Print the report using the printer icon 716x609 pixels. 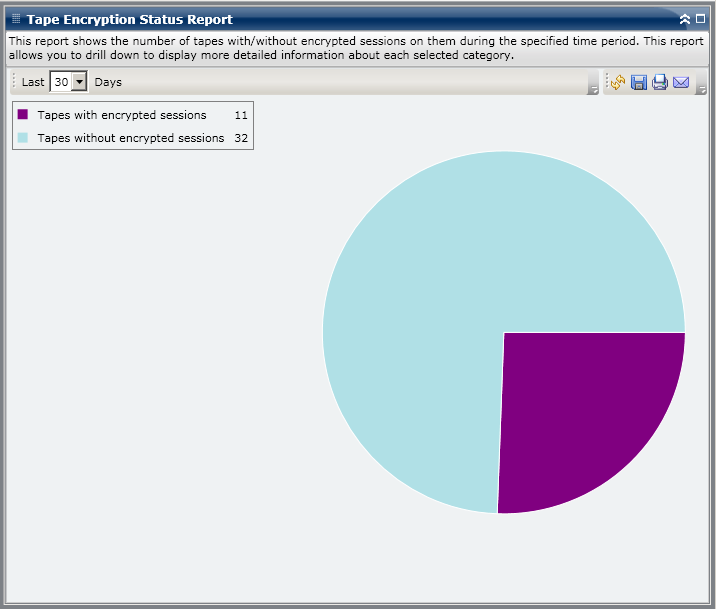tap(660, 82)
